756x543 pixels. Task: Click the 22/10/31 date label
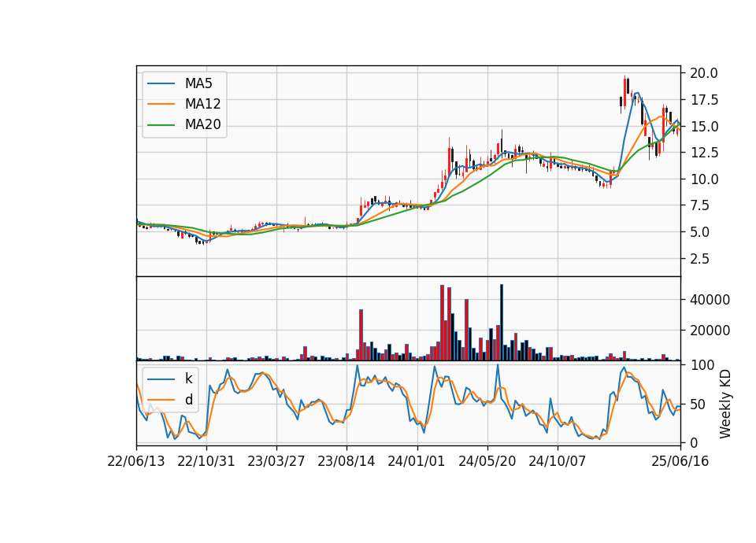click(206, 461)
